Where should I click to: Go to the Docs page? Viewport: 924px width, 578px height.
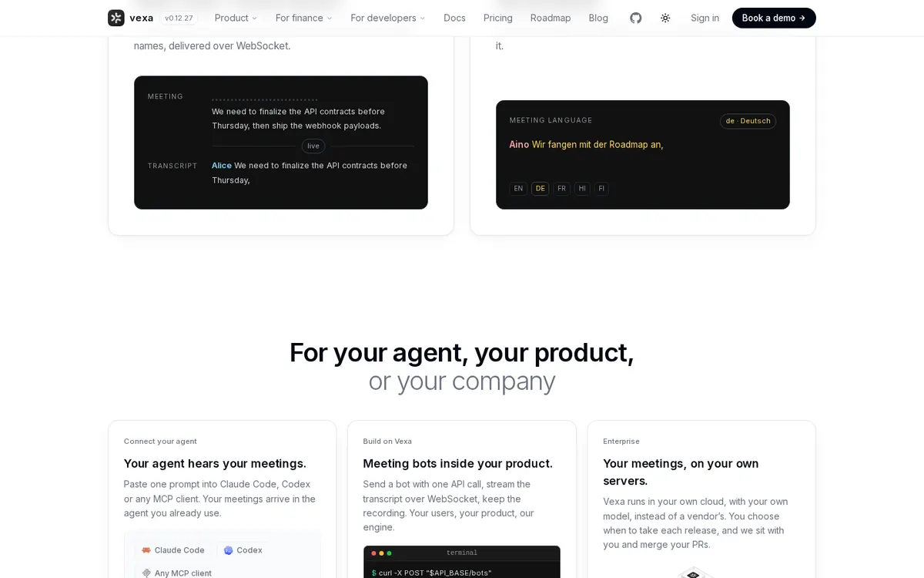point(454,18)
